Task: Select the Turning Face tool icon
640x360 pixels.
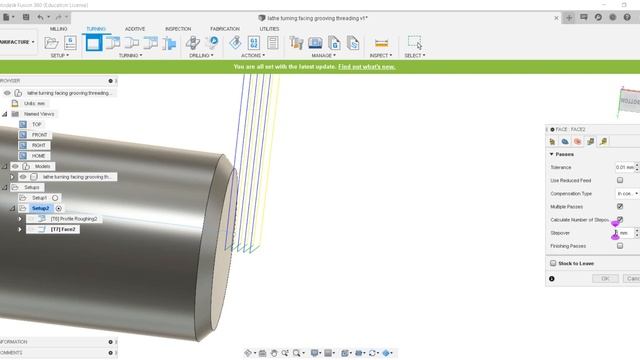Action: click(93, 43)
